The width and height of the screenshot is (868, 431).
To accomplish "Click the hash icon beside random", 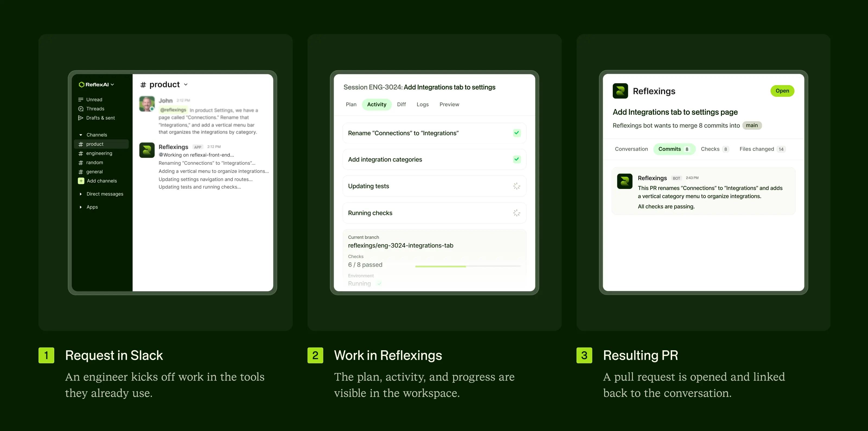I will click(x=81, y=163).
